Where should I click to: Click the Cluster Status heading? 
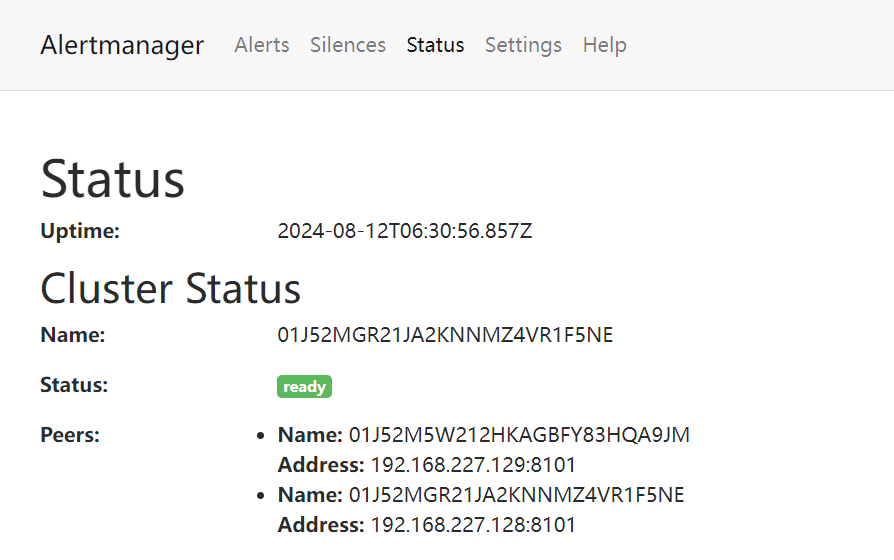[x=171, y=289]
